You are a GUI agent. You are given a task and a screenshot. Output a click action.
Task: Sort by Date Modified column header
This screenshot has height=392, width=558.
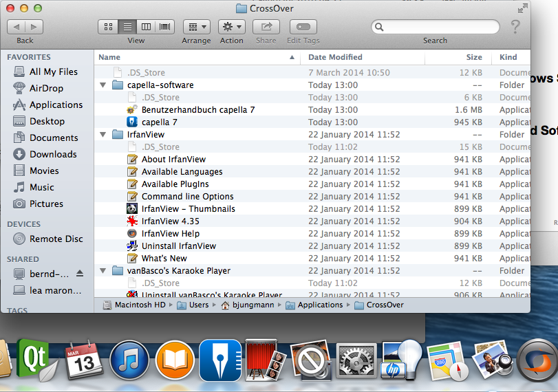point(363,57)
